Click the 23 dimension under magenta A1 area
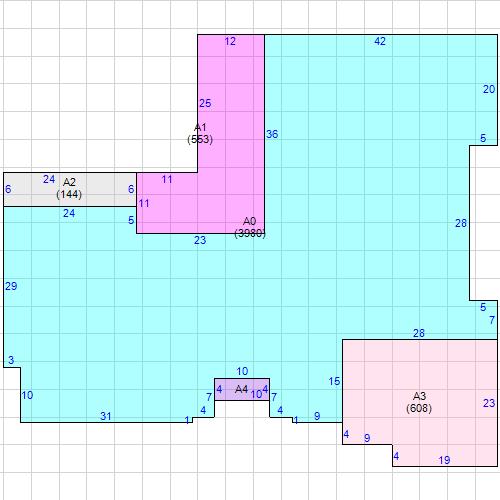The height and width of the screenshot is (500, 500). (200, 240)
